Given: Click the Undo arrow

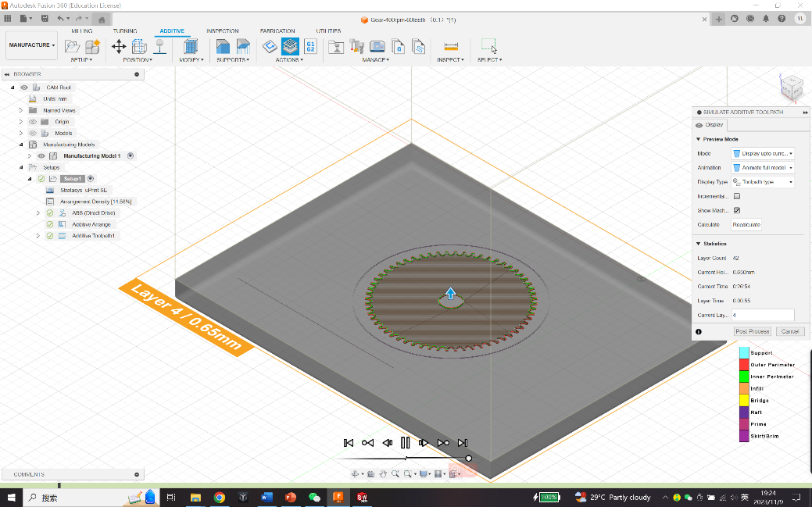Looking at the screenshot, I should coord(61,19).
